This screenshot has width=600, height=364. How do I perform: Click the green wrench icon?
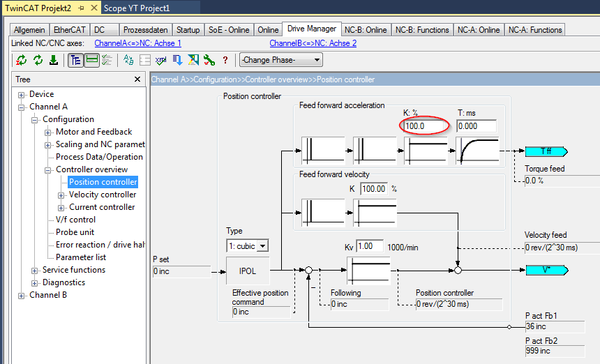pos(209,60)
